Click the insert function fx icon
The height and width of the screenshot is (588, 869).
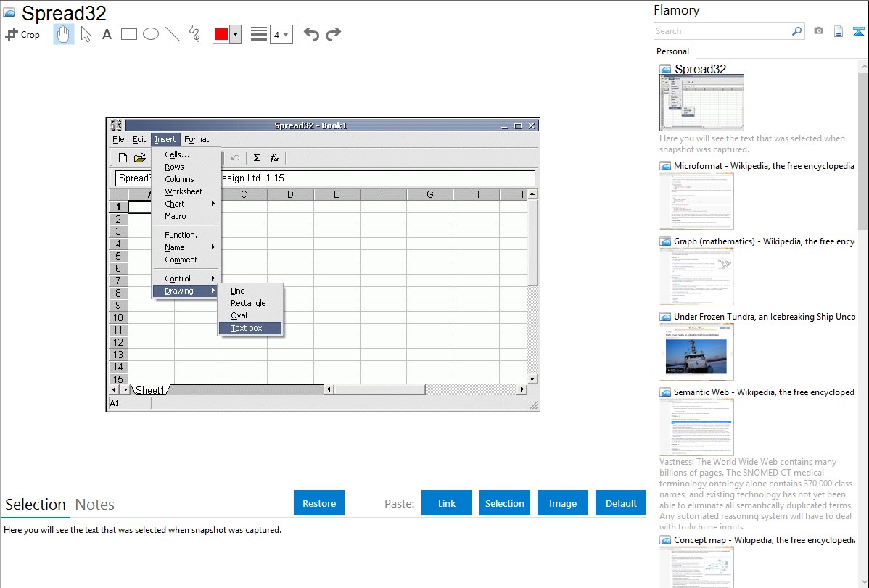pos(274,158)
